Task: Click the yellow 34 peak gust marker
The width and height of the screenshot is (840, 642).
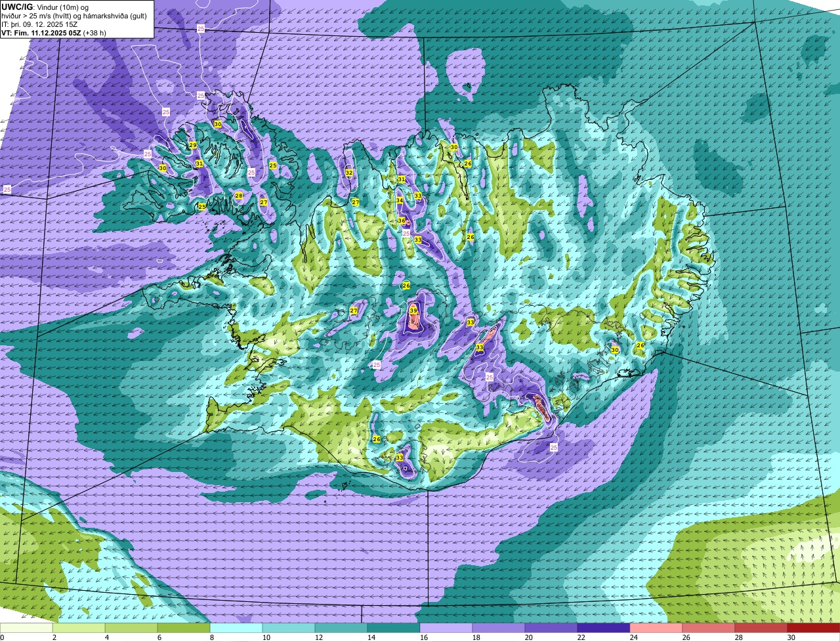Action: tap(399, 200)
